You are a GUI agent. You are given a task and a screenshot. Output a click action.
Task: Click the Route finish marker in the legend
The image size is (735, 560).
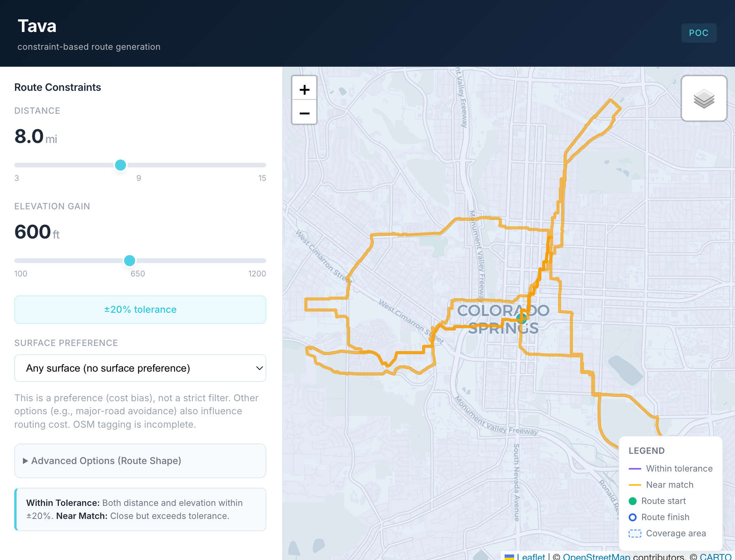coord(633,517)
